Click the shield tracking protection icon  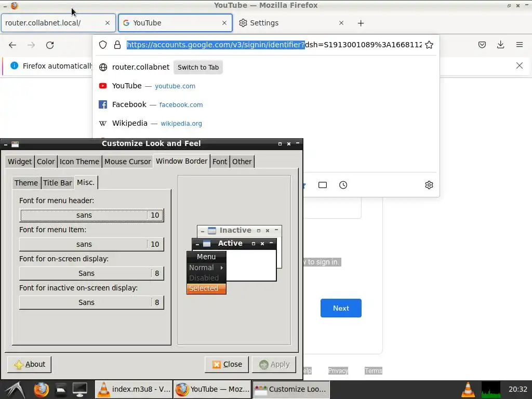(103, 45)
